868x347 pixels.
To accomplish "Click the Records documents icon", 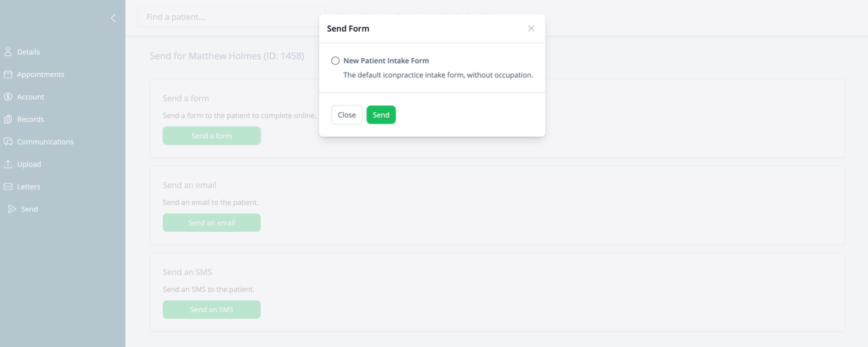I will click(8, 119).
